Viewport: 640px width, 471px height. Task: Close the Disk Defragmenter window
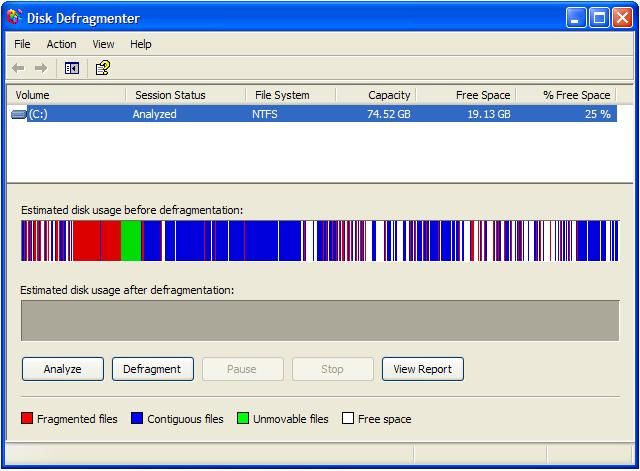[x=622, y=18]
